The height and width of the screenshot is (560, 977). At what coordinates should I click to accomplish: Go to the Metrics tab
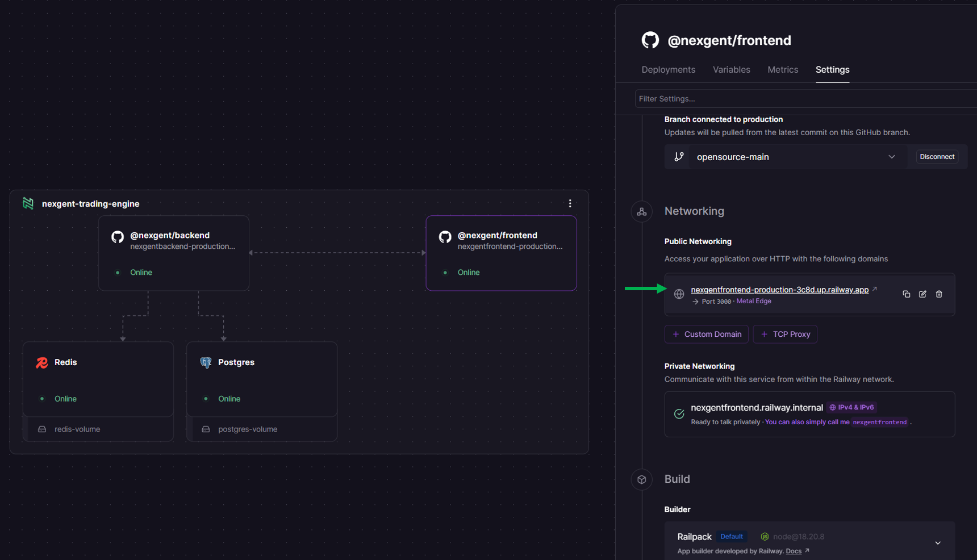(782, 70)
